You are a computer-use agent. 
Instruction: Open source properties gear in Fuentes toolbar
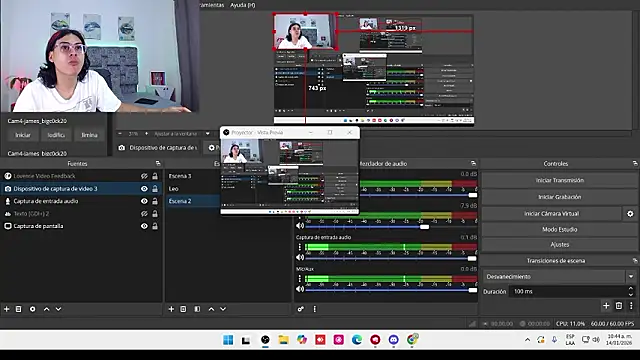(x=32, y=309)
